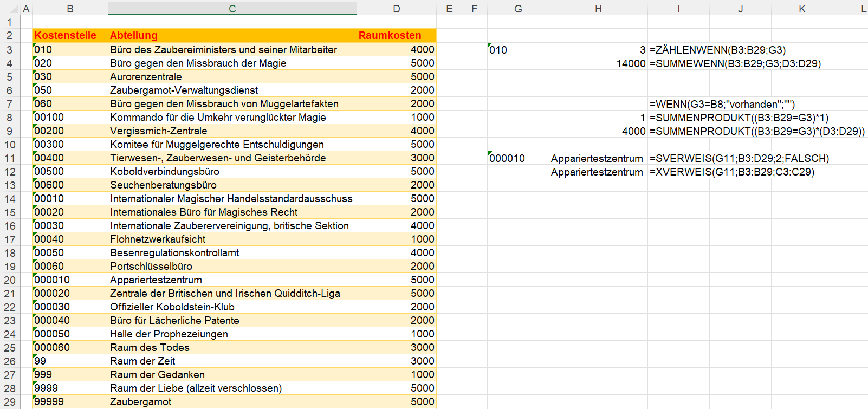Click the cell showing result 14000
Image resolution: width=868 pixels, height=409 pixels.
[x=598, y=63]
